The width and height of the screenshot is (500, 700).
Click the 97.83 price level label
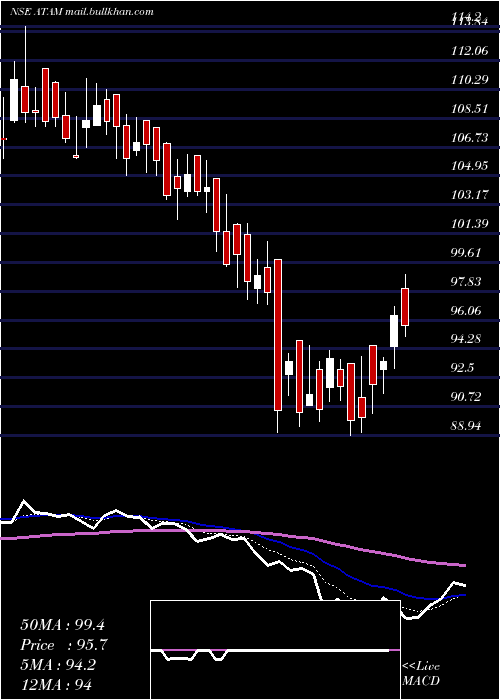tap(467, 282)
